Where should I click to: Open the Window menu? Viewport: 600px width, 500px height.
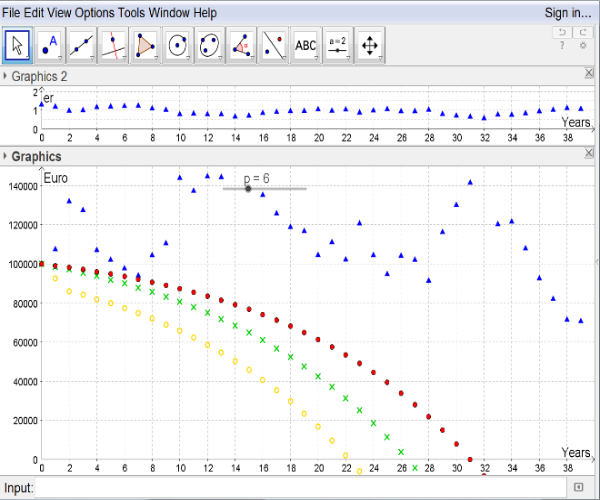coord(170,13)
